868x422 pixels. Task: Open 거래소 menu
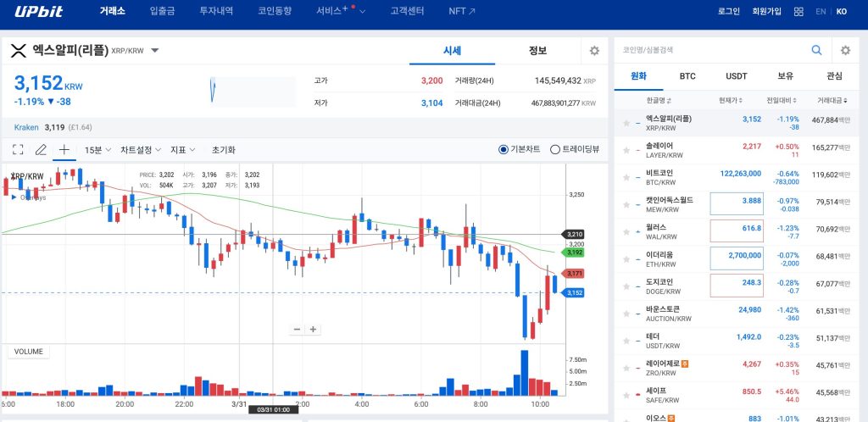point(113,11)
